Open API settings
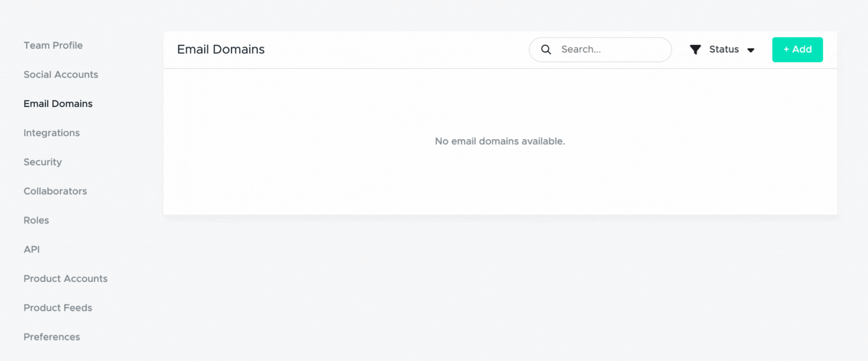The image size is (868, 361). click(32, 249)
